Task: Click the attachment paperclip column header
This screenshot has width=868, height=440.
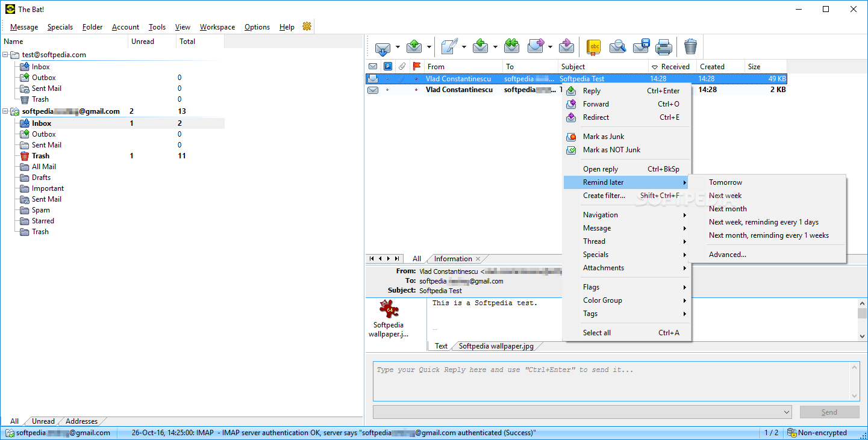Action: pyautogui.click(x=402, y=66)
